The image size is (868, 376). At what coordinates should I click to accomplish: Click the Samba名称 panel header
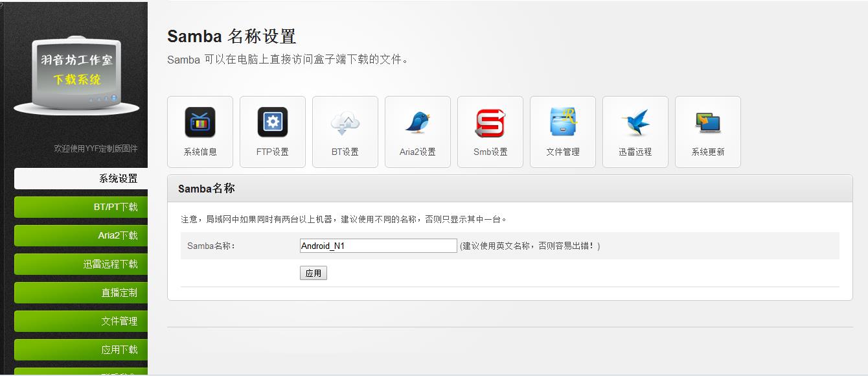point(510,189)
